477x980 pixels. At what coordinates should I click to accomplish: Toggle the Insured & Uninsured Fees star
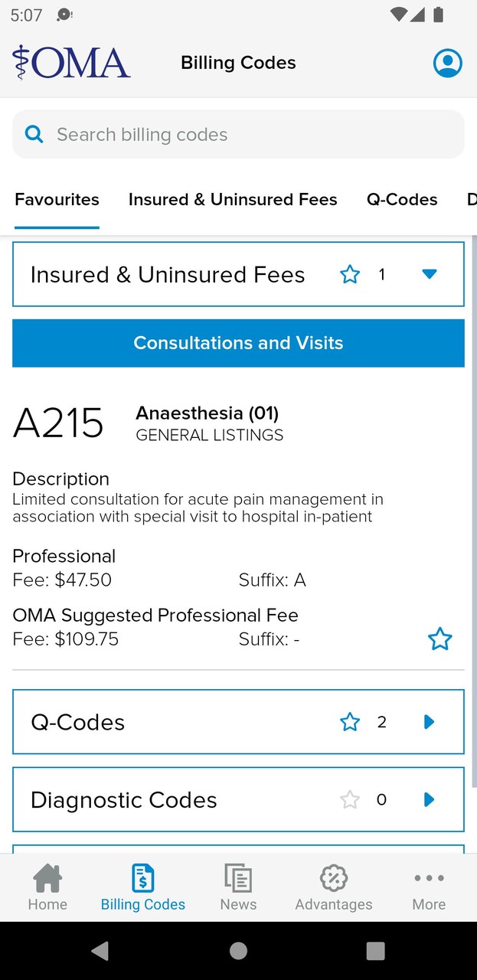tap(350, 274)
